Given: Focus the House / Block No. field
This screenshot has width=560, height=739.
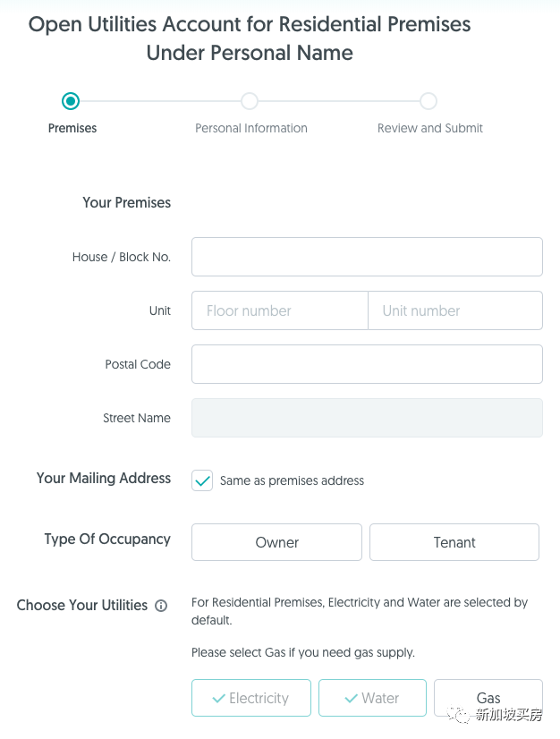Looking at the screenshot, I should pyautogui.click(x=367, y=257).
